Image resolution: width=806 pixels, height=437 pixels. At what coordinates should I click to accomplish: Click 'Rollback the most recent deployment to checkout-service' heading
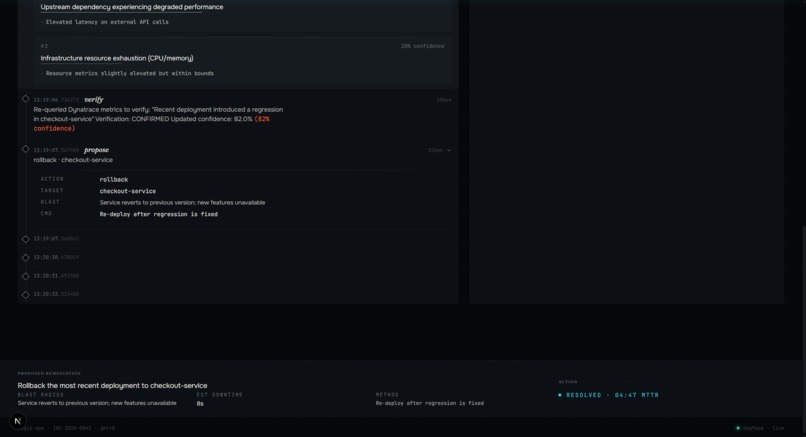(113, 386)
